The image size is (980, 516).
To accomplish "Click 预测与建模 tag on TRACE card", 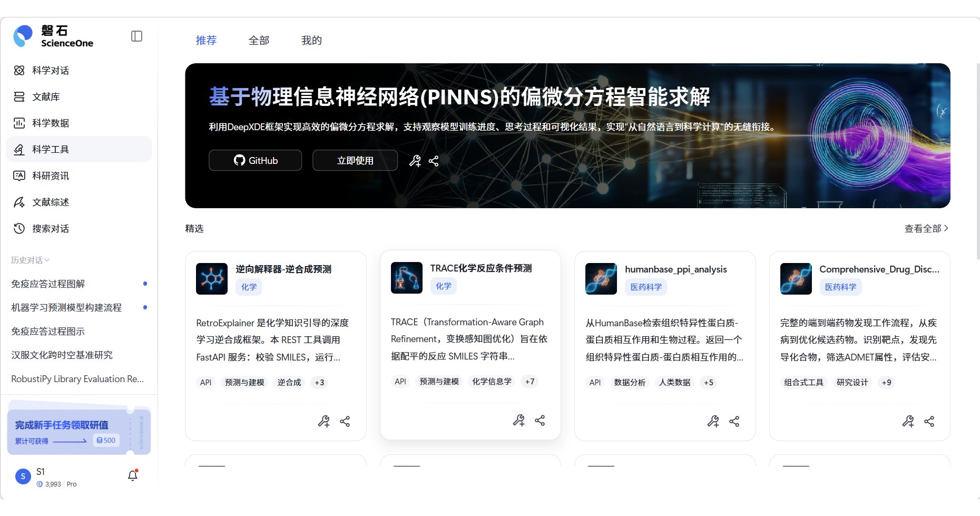I will 439,381.
